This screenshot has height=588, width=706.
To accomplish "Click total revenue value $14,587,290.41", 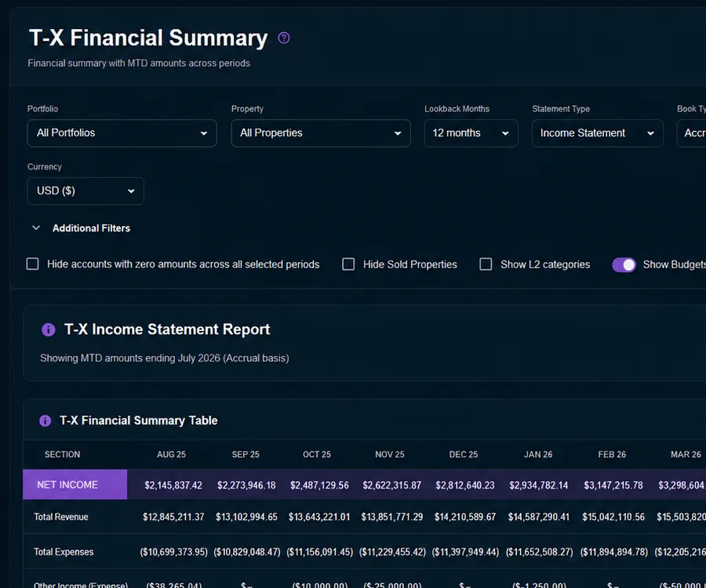I will [538, 517].
